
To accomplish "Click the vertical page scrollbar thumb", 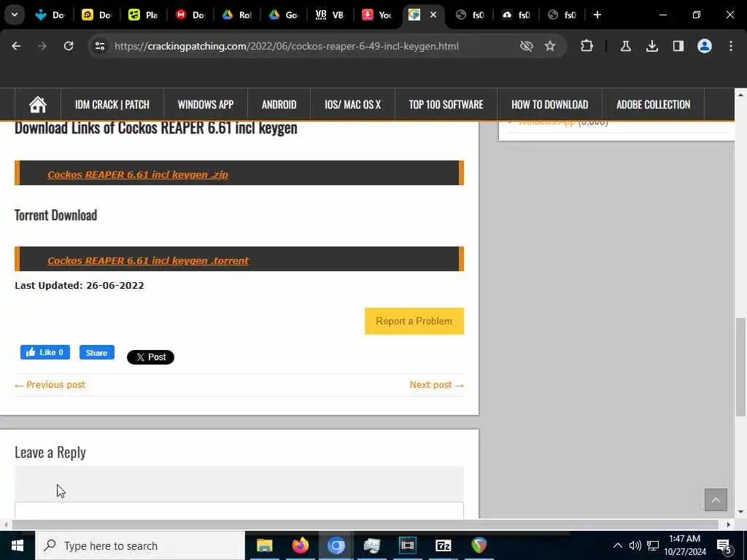I will (x=740, y=367).
